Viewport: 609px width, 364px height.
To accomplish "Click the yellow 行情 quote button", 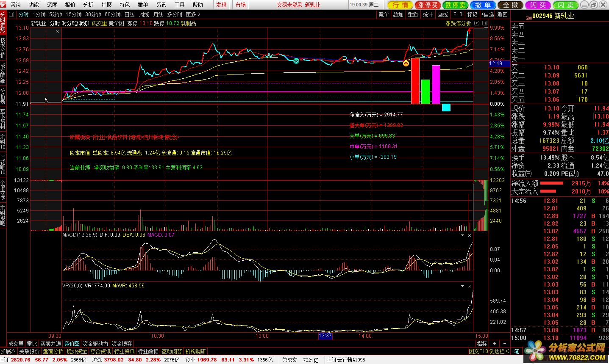I will tap(400, 5).
